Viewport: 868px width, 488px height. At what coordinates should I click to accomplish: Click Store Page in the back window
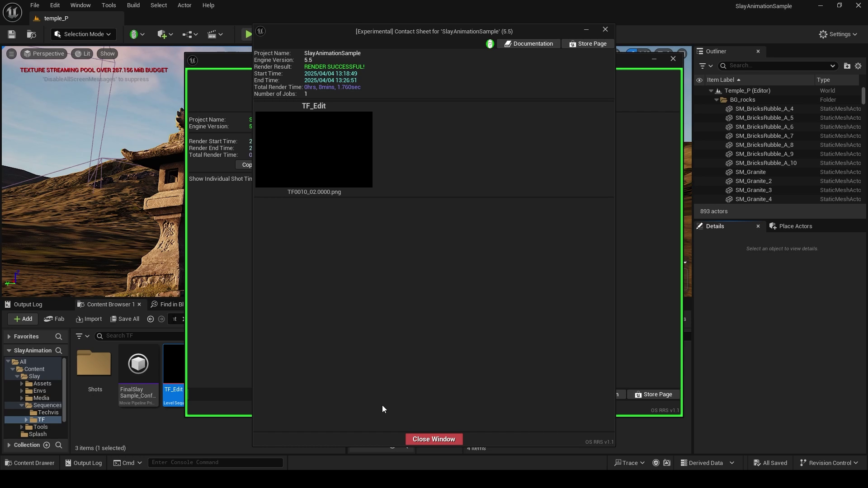point(653,394)
